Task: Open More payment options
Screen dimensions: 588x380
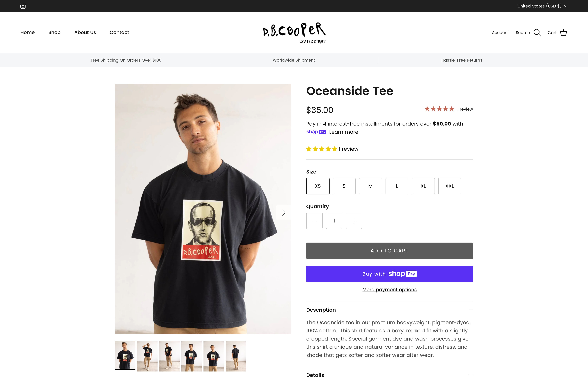Action: coord(389,290)
